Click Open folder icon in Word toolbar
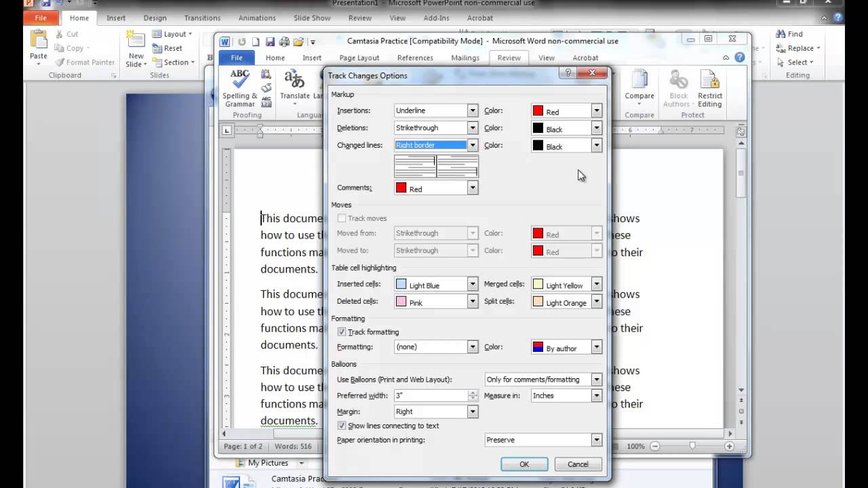The height and width of the screenshot is (488, 868). (x=298, y=41)
